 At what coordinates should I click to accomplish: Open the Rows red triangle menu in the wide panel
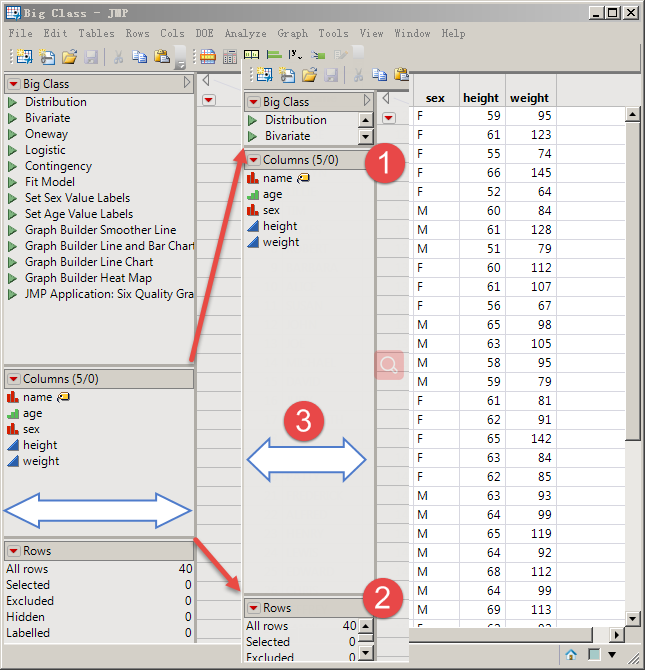(x=14, y=551)
